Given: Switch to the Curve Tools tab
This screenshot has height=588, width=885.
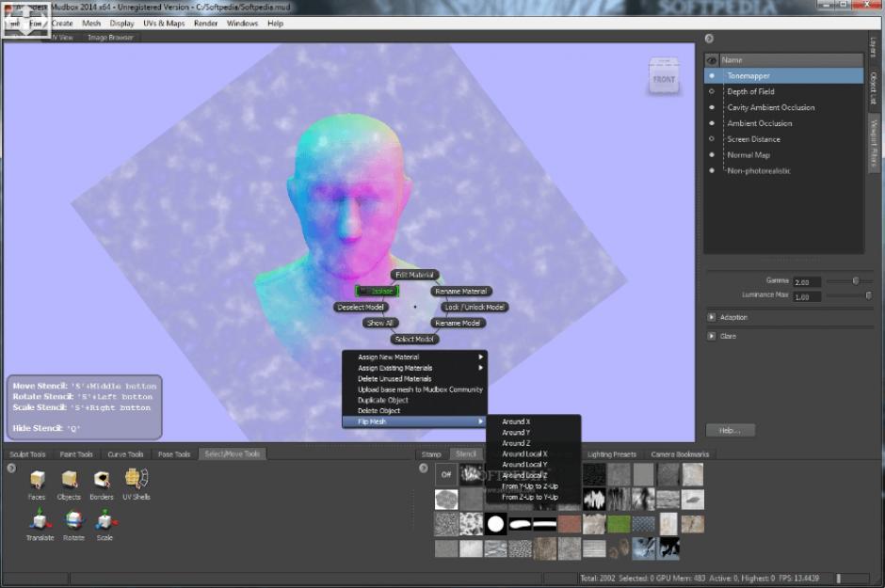Looking at the screenshot, I should (x=125, y=453).
